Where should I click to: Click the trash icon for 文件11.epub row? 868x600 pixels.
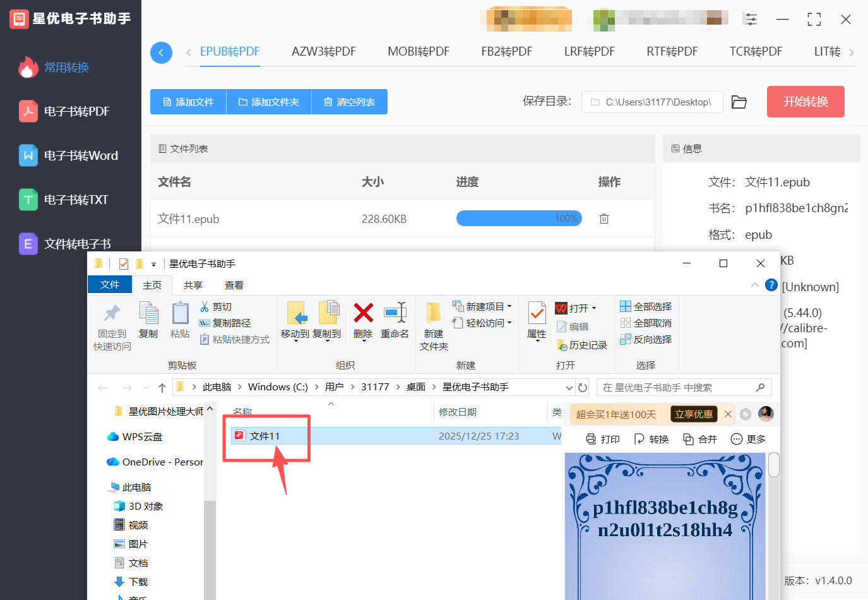point(603,218)
